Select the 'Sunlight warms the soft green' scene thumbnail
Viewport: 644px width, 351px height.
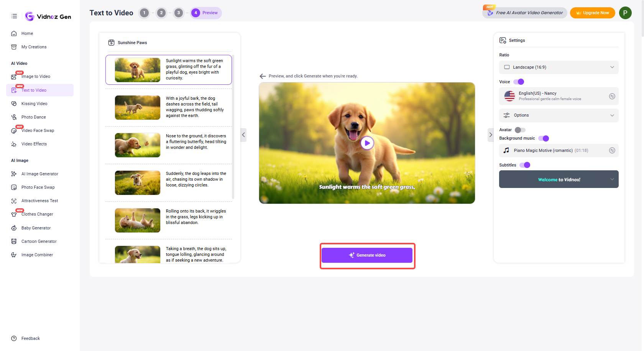[x=138, y=70]
